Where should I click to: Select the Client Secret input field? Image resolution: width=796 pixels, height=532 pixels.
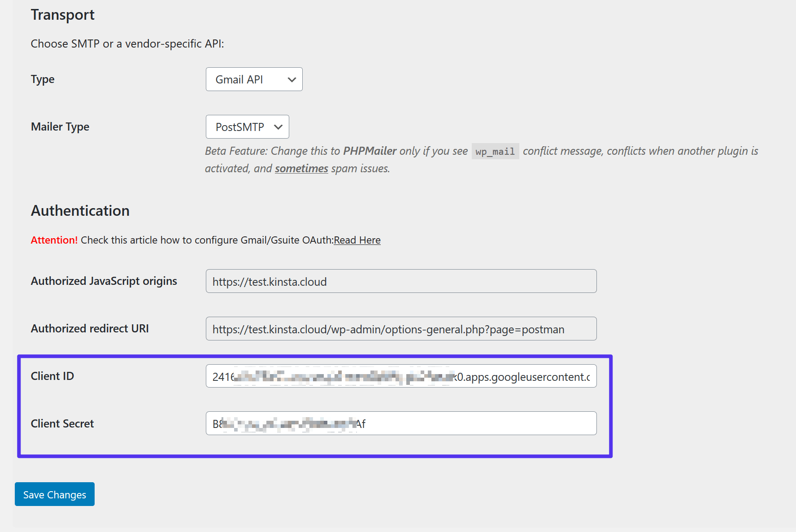(x=401, y=423)
